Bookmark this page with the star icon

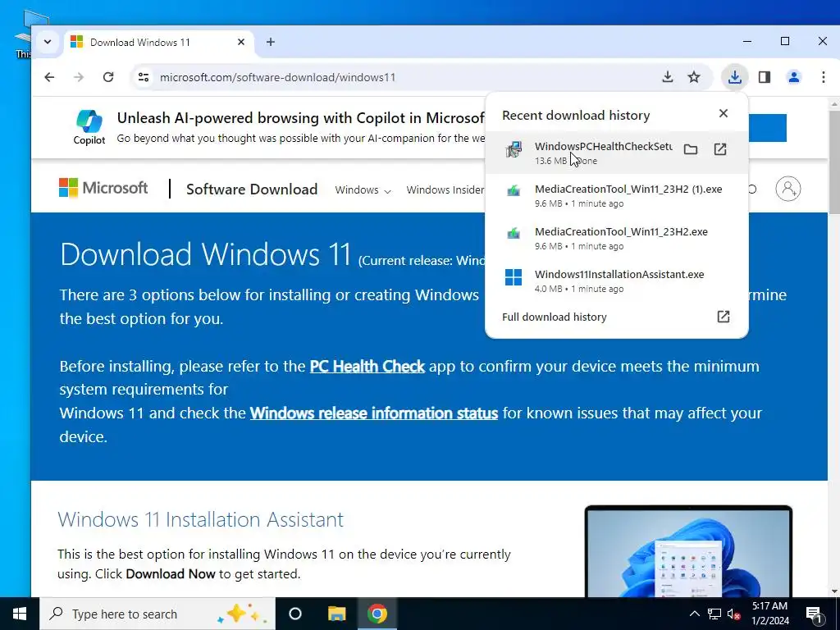pyautogui.click(x=694, y=77)
